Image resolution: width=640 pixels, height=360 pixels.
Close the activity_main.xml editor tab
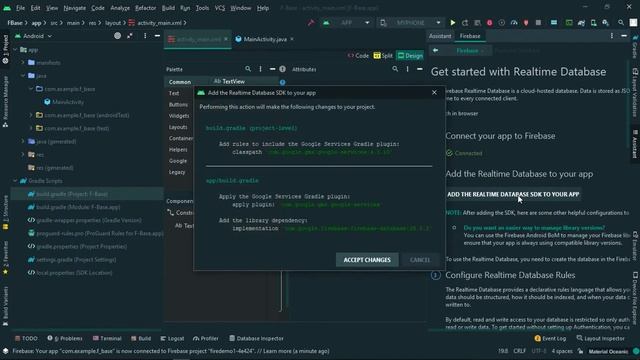226,39
